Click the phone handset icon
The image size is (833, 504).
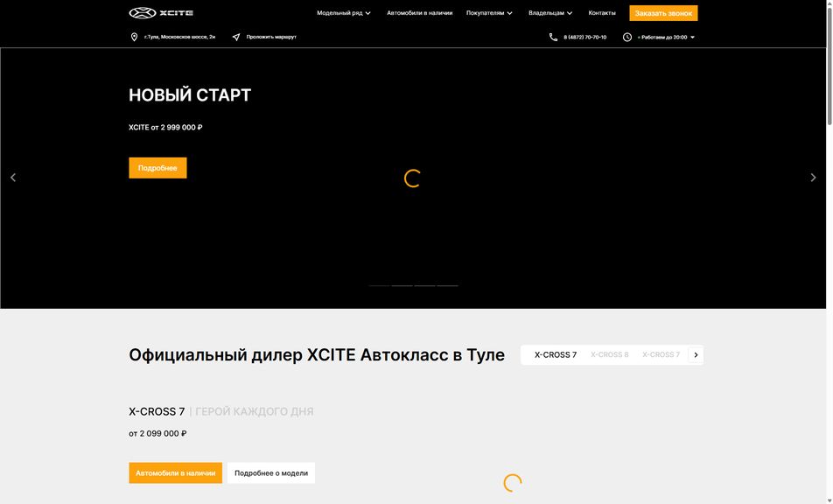coord(553,37)
